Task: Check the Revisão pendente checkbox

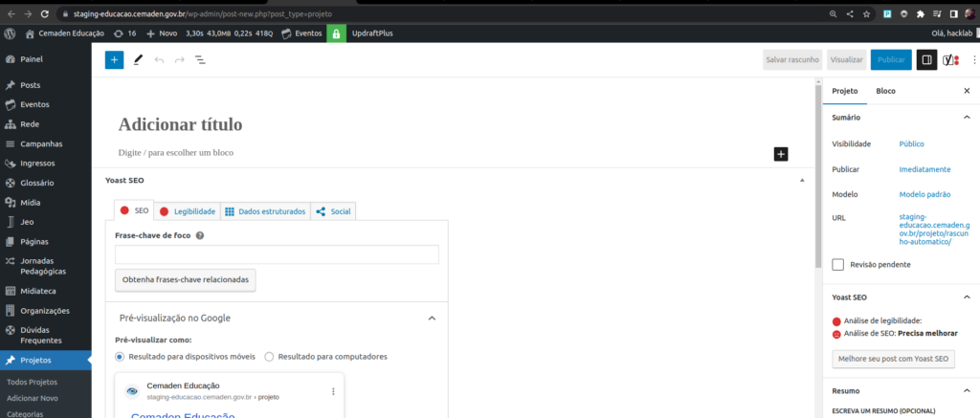Action: (x=838, y=264)
